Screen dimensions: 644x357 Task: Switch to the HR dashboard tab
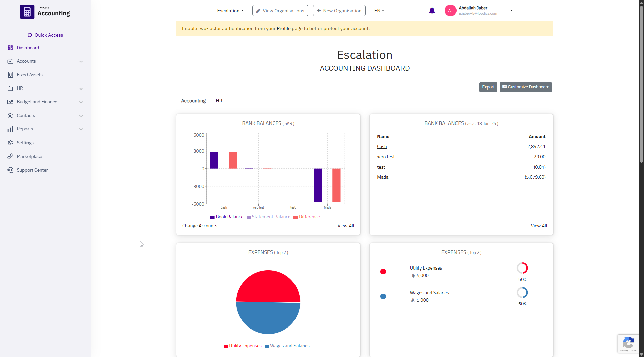[x=219, y=101]
